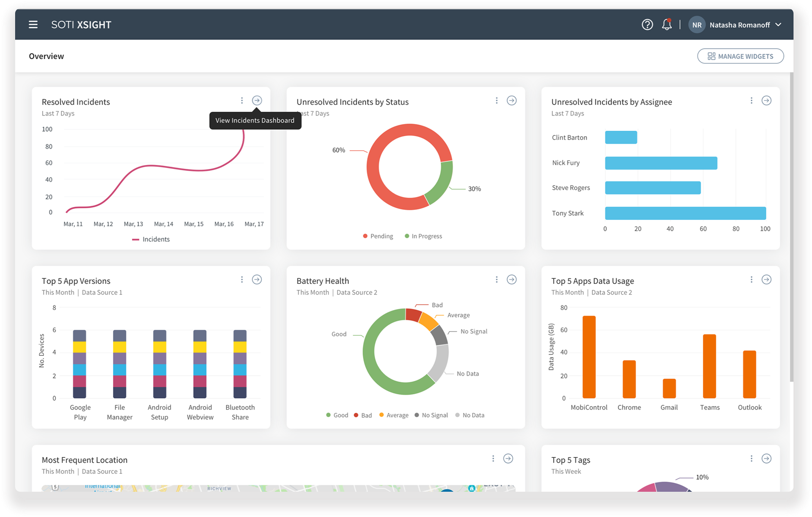Screen dimensions: 812x517
Task: Open the notifications bell
Action: click(667, 25)
